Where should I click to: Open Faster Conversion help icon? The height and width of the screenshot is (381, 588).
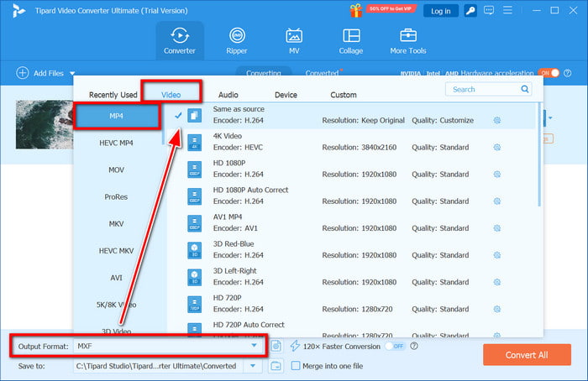414,346
